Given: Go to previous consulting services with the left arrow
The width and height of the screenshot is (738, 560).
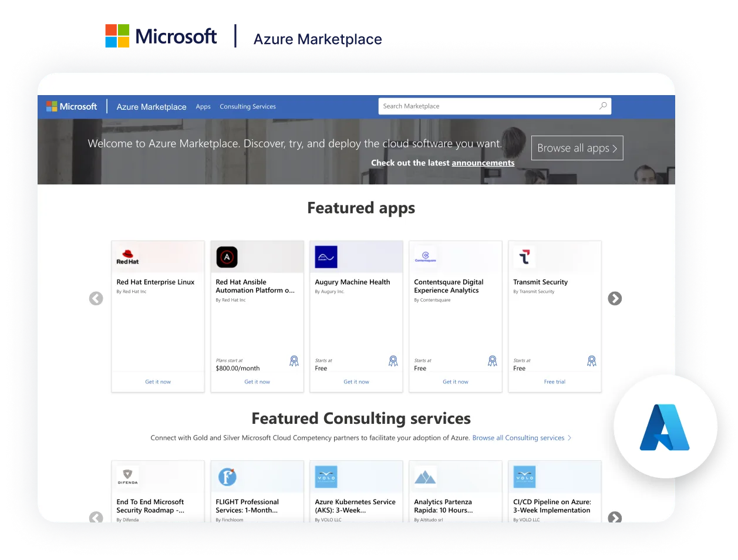Looking at the screenshot, I should pos(96,517).
